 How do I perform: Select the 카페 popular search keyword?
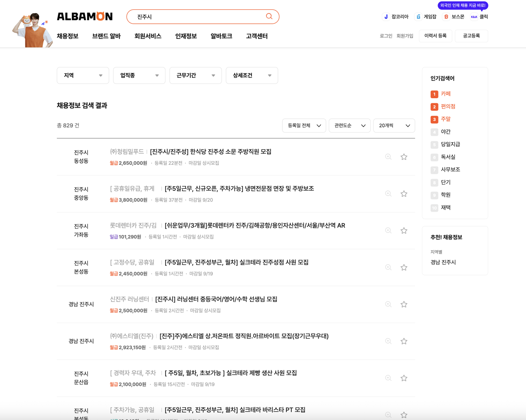(445, 94)
